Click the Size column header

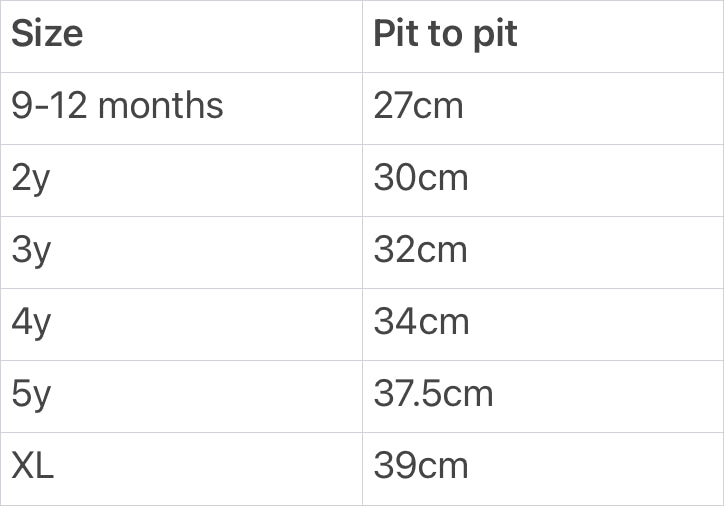[x=47, y=34]
